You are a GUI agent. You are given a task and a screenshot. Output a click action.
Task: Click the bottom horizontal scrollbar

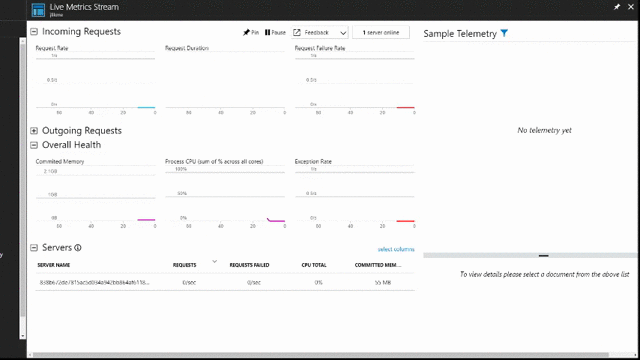point(321,355)
